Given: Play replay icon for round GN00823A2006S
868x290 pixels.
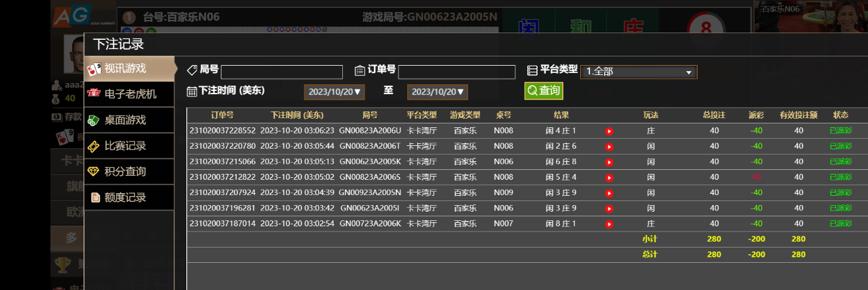Looking at the screenshot, I should 609,177.
